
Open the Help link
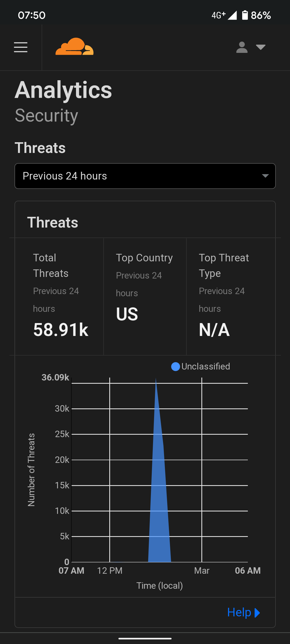(x=239, y=612)
